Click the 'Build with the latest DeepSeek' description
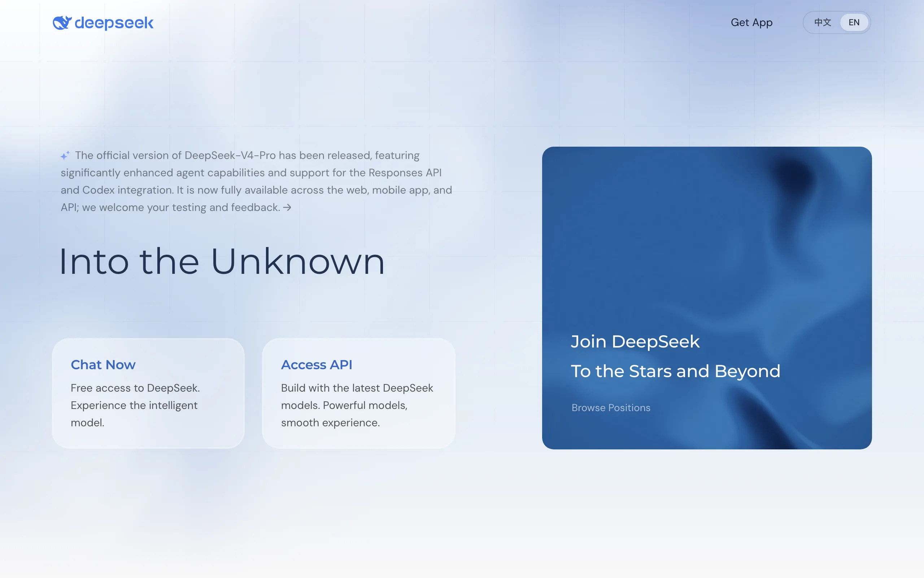Viewport: 924px width, 578px height. (x=357, y=405)
